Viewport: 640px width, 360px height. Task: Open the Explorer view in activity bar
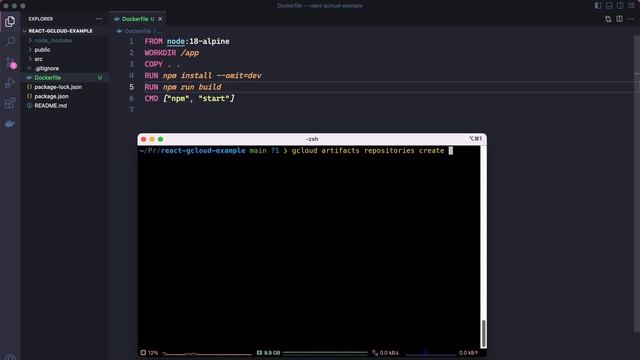pyautogui.click(x=10, y=21)
